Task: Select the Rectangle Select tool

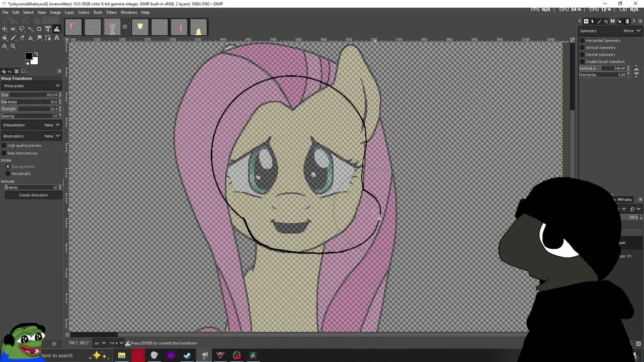Action: (x=13, y=29)
